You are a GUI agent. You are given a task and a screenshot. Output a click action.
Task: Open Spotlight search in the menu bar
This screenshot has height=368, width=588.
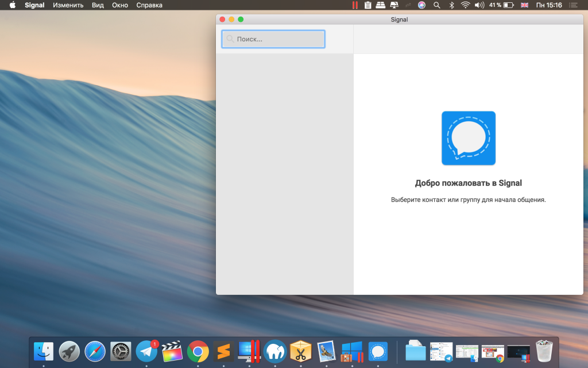click(437, 5)
